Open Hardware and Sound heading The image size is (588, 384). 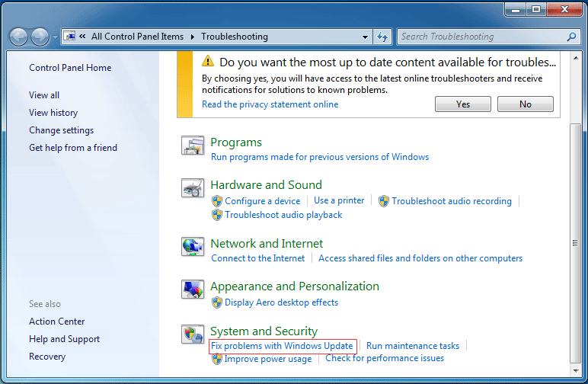pyautogui.click(x=266, y=185)
